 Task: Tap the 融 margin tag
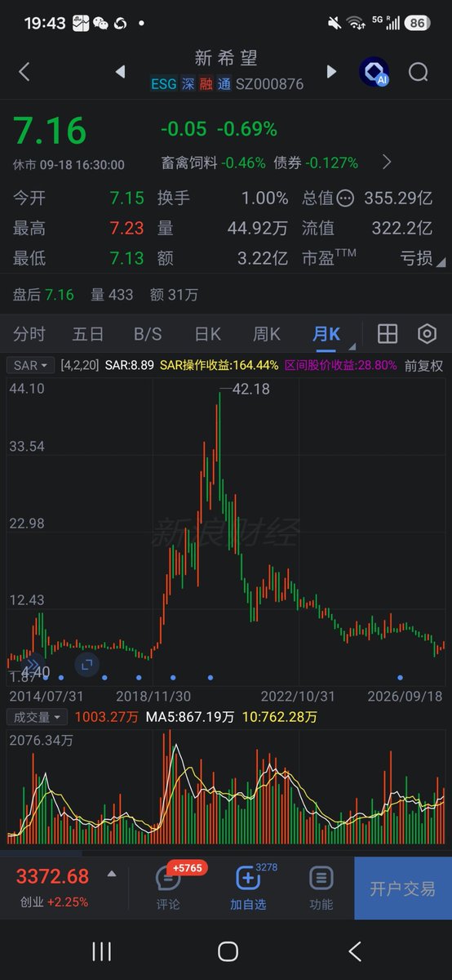point(206,83)
